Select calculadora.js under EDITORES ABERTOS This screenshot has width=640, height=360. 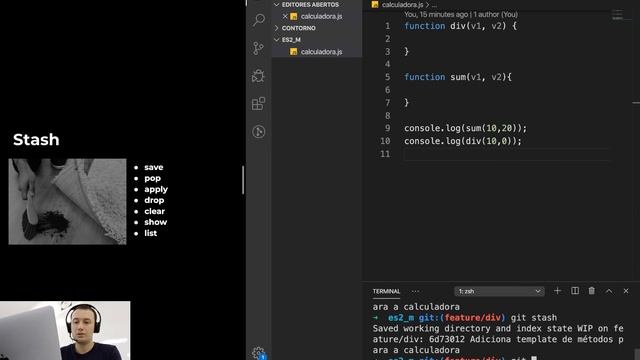click(321, 16)
